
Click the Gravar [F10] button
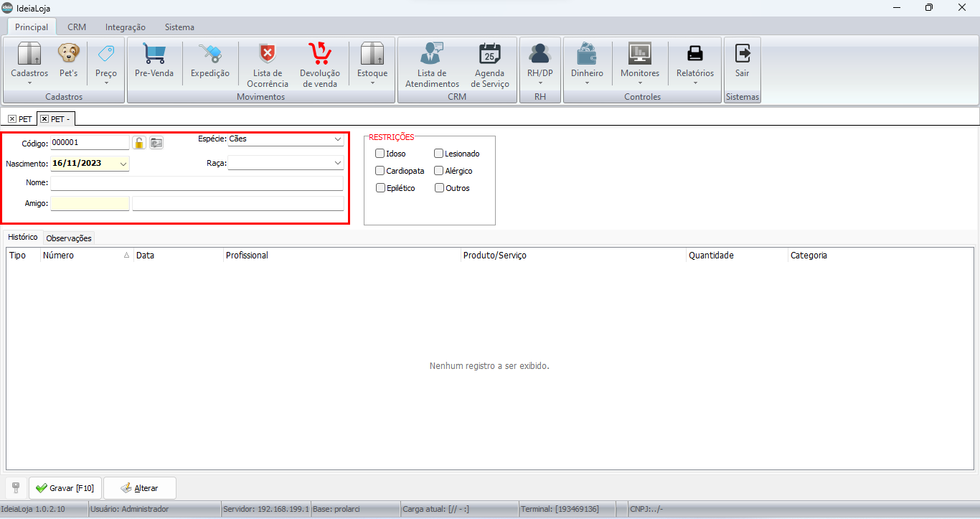pyautogui.click(x=65, y=488)
